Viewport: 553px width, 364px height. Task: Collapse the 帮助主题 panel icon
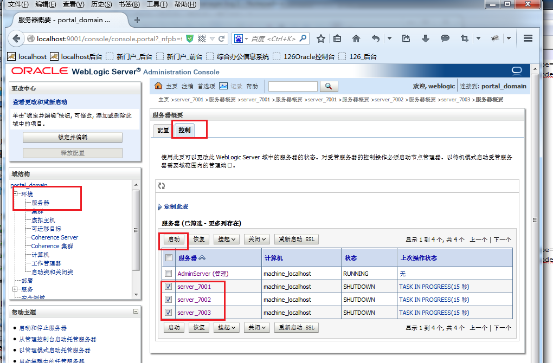(135, 312)
